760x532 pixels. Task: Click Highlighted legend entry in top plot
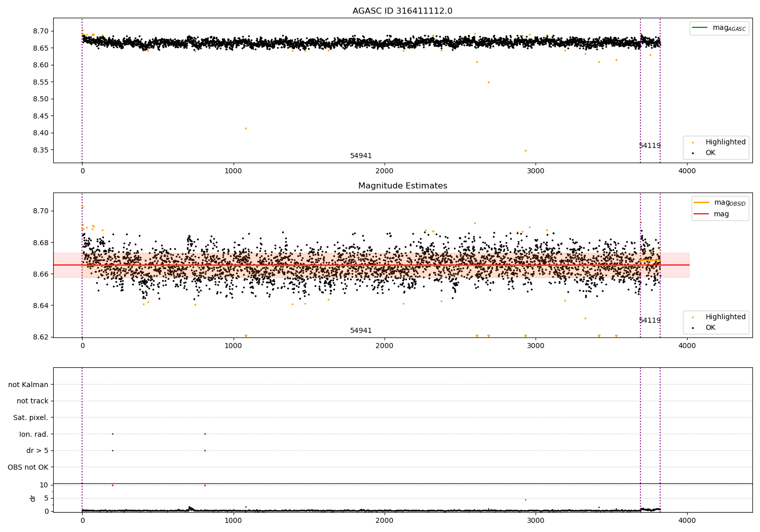(726, 142)
